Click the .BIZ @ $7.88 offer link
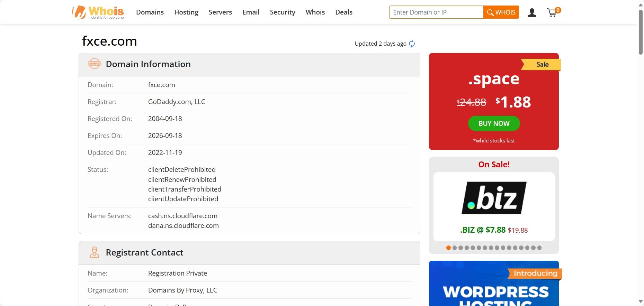 click(494, 230)
